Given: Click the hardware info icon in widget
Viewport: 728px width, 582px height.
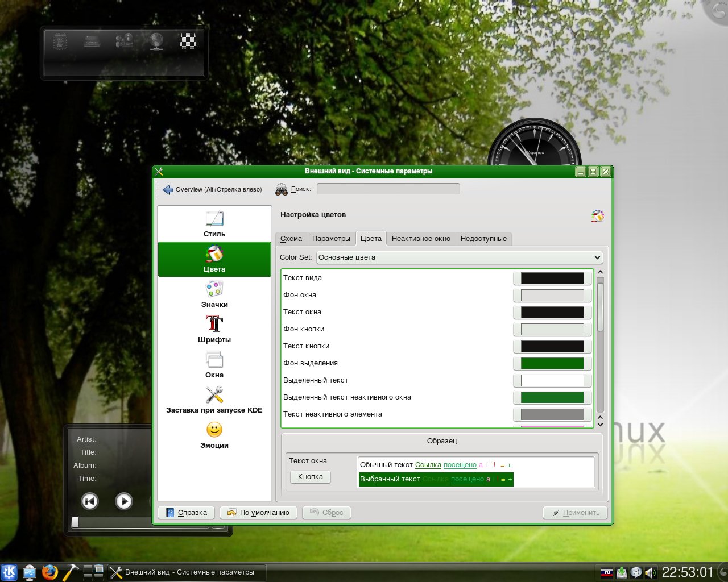Looking at the screenshot, I should click(x=125, y=41).
